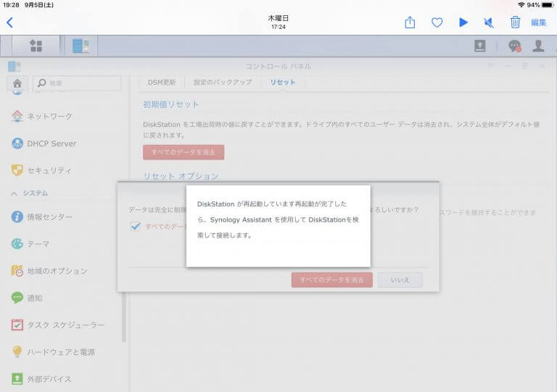Screen dimensions: 557x392
Task: Open the DSM main menu grid icon
Action: pos(36,46)
